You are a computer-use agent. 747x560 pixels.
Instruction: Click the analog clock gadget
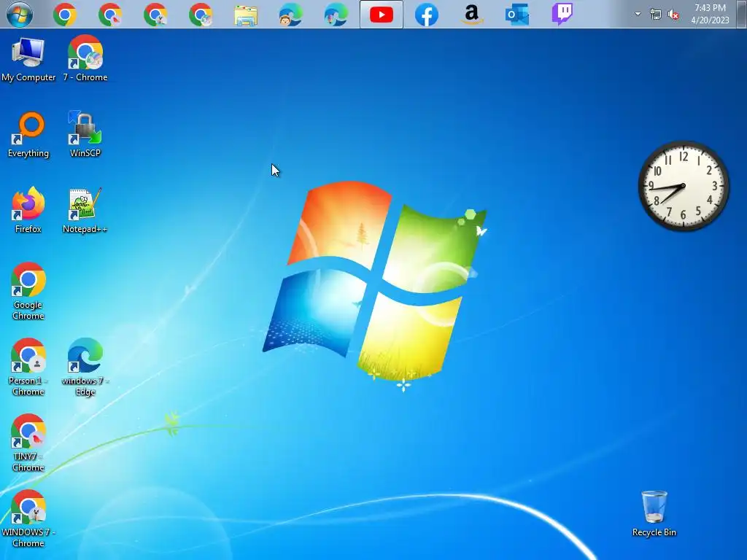683,186
